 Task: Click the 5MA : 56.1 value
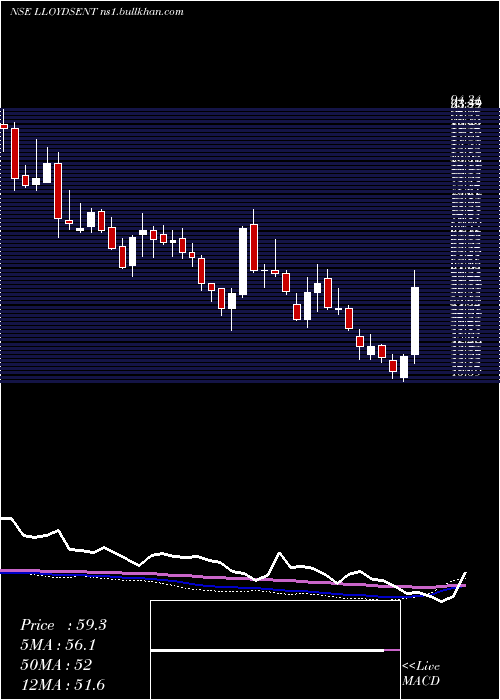pos(58,645)
